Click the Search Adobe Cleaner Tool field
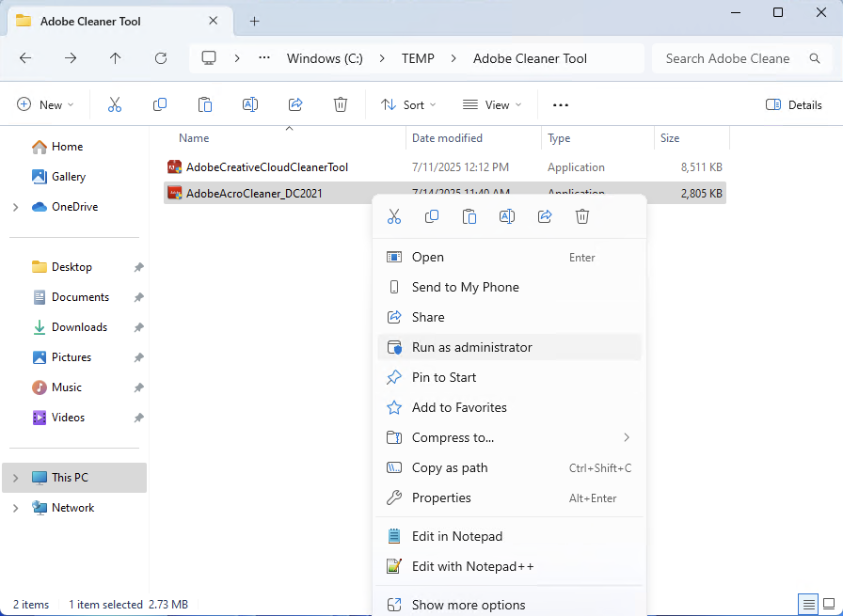This screenshot has height=616, width=843. [x=728, y=58]
